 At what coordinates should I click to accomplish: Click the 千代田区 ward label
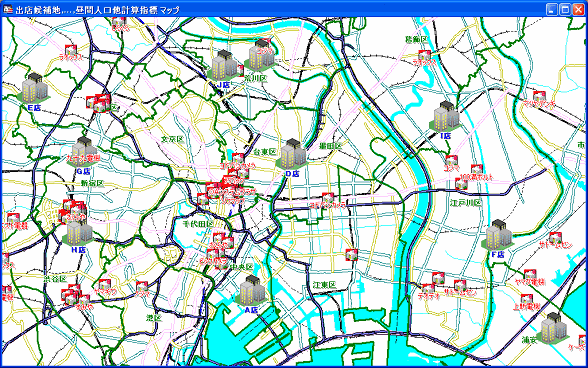point(198,224)
